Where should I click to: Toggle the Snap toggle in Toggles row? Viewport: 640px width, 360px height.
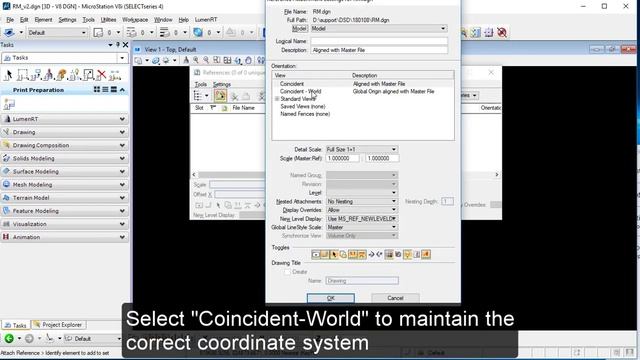(x=324, y=255)
